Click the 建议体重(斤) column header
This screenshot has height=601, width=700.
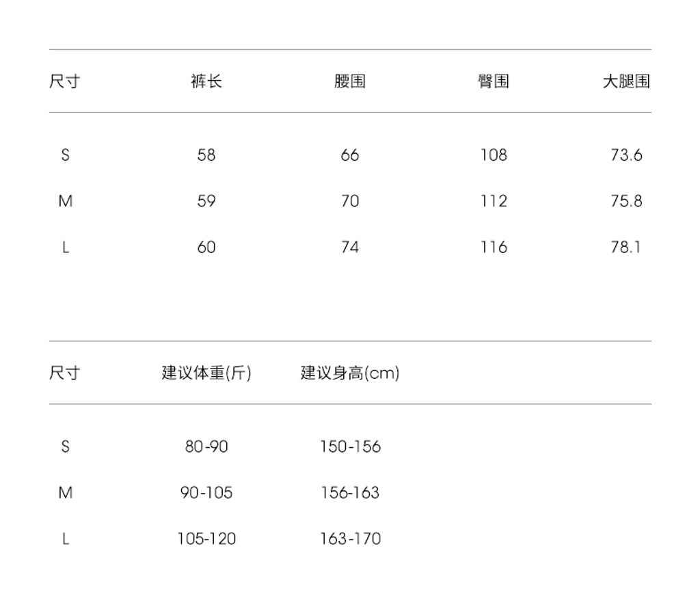[x=206, y=373]
